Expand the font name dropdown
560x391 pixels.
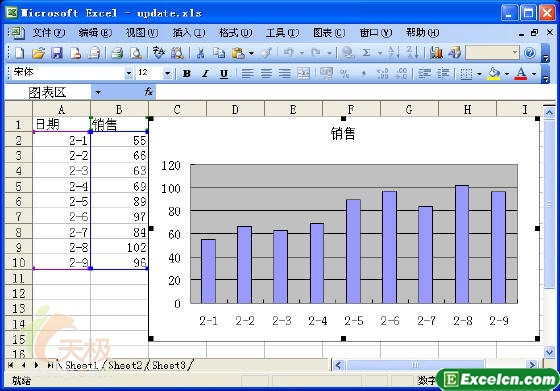(x=129, y=74)
